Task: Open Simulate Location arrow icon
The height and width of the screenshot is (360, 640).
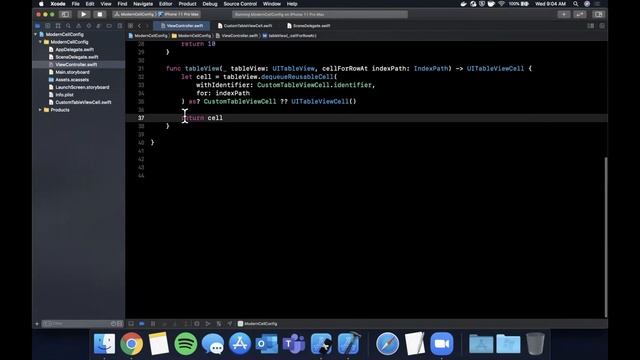Action: 230,324
